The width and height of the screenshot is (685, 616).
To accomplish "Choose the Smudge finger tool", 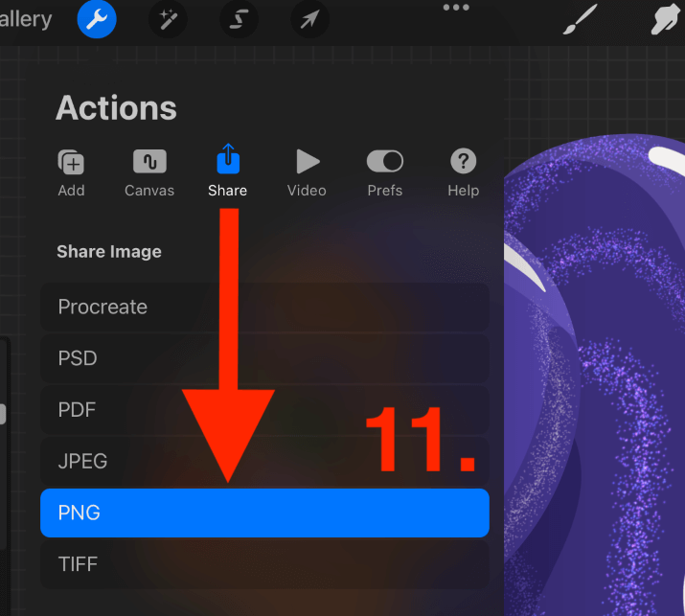I will coord(666,19).
